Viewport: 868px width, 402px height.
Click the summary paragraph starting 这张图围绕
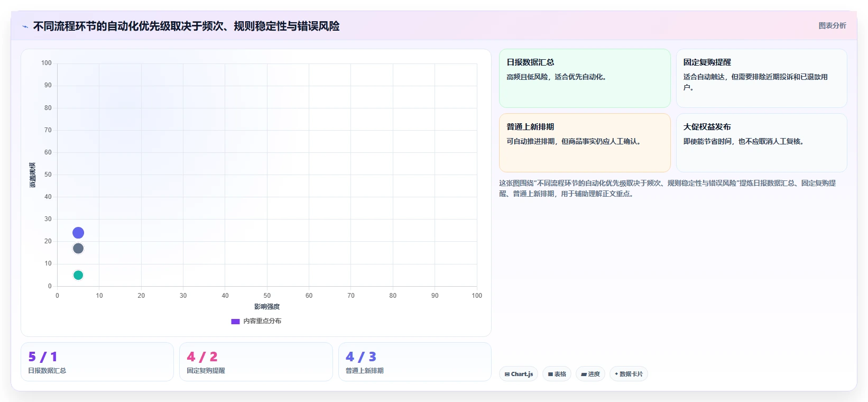pos(668,188)
